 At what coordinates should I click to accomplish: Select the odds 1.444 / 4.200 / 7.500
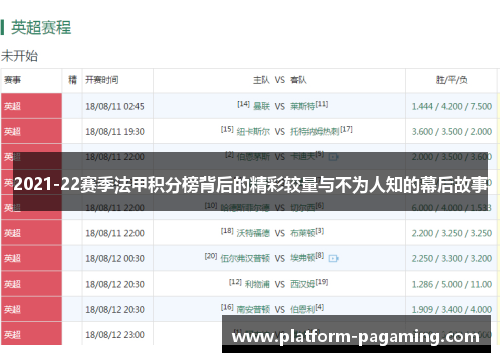[452, 106]
